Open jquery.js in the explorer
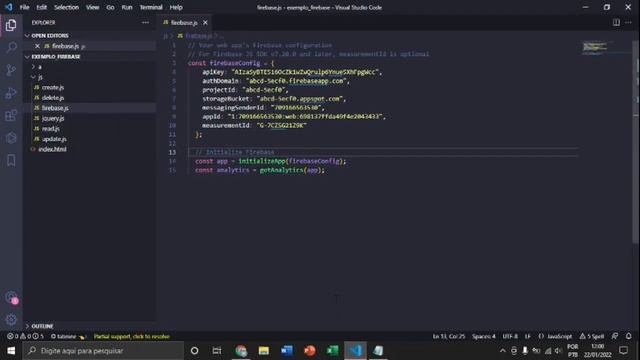 pos(53,118)
